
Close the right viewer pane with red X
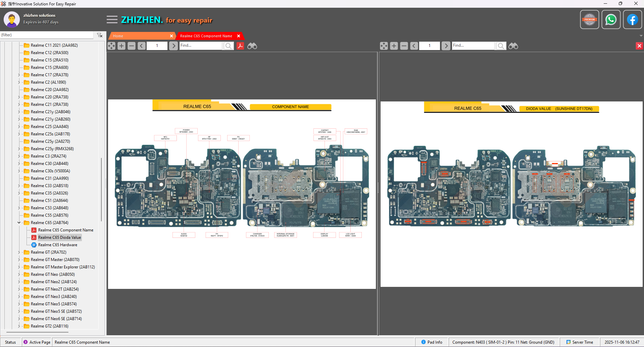coord(639,46)
